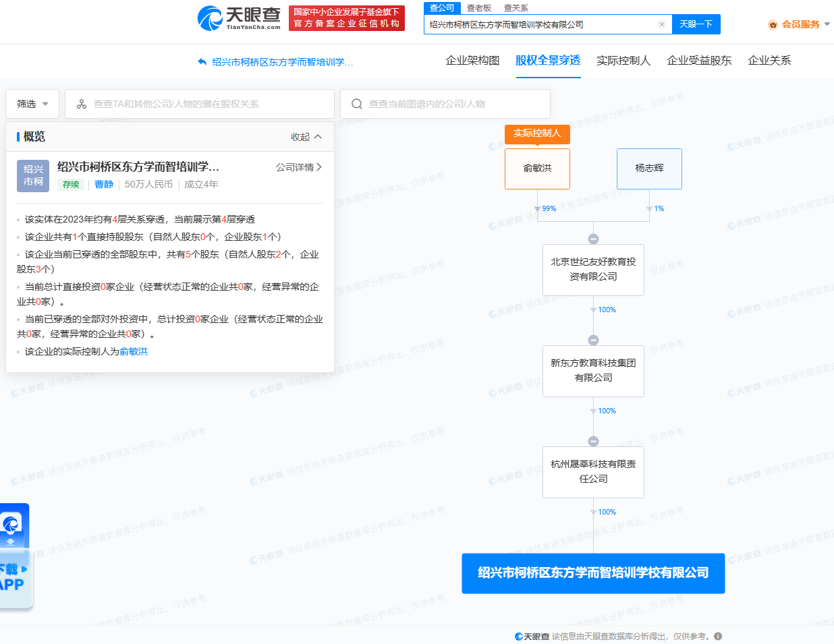Screen dimensions: 834x644
Task: Clear the search box text
Action: point(662,24)
